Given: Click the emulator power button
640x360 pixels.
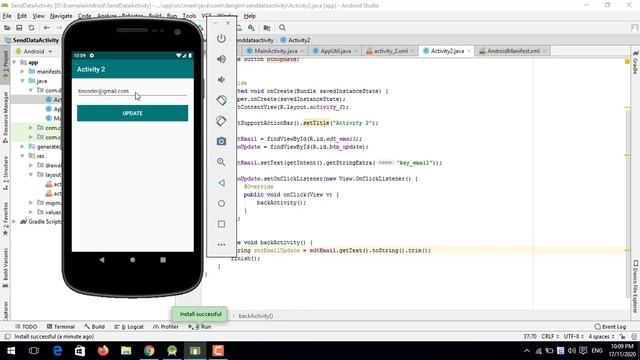Looking at the screenshot, I should 221,38.
